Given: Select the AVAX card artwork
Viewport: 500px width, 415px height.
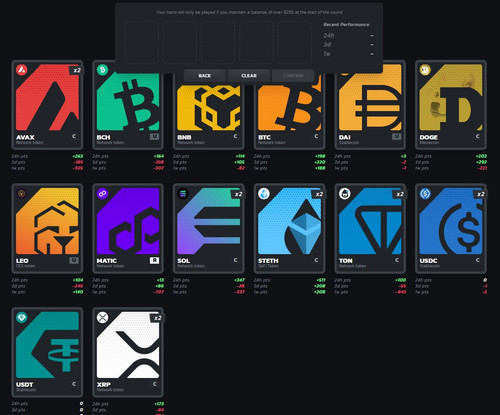Looking at the screenshot, I should point(47,97).
